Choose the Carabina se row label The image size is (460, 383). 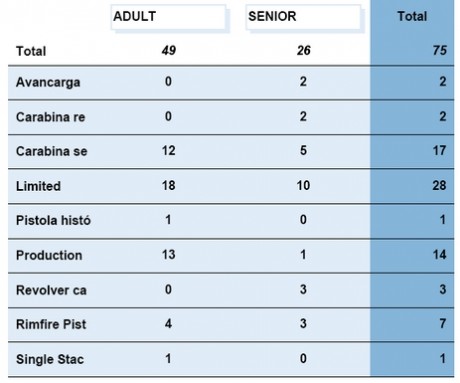point(52,151)
